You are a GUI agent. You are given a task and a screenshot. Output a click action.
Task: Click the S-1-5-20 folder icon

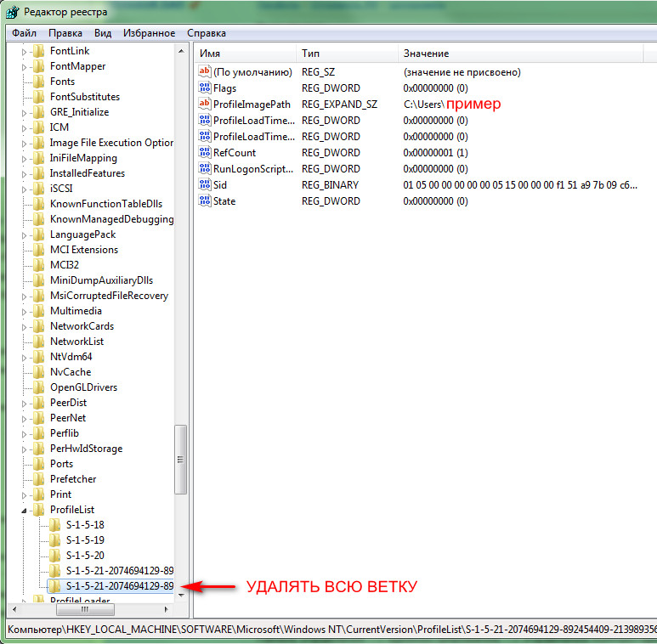point(54,556)
